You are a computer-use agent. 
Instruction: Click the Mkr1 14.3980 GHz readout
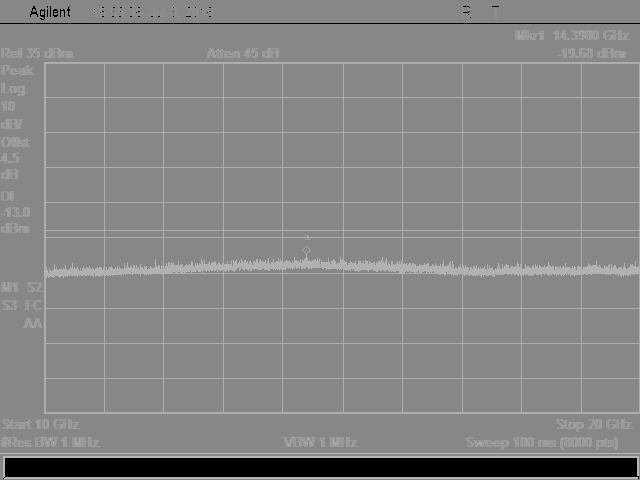click(571, 36)
